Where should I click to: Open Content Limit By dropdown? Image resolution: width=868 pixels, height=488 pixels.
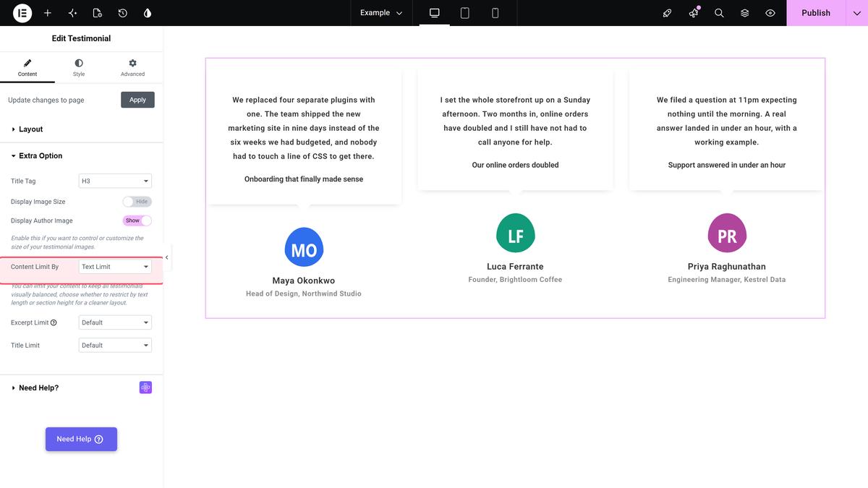115,267
